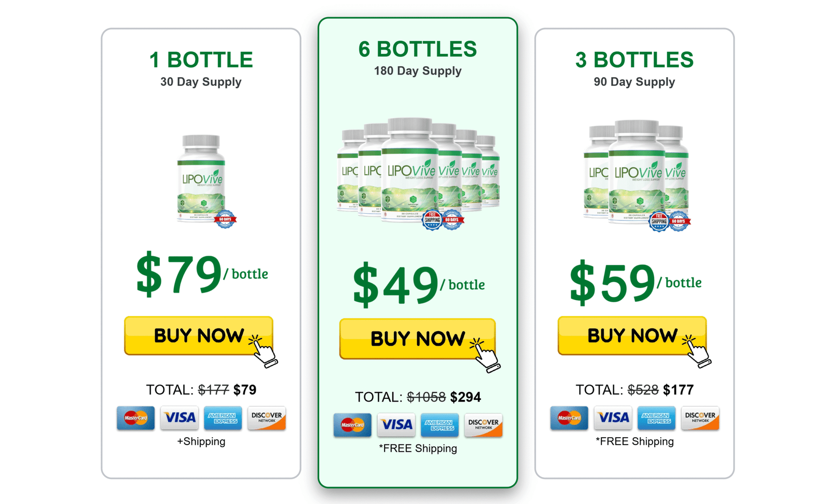Screen dimensions: 828x504
Task: Select the MasterCard icon under 3 Bottles
Action: [569, 418]
